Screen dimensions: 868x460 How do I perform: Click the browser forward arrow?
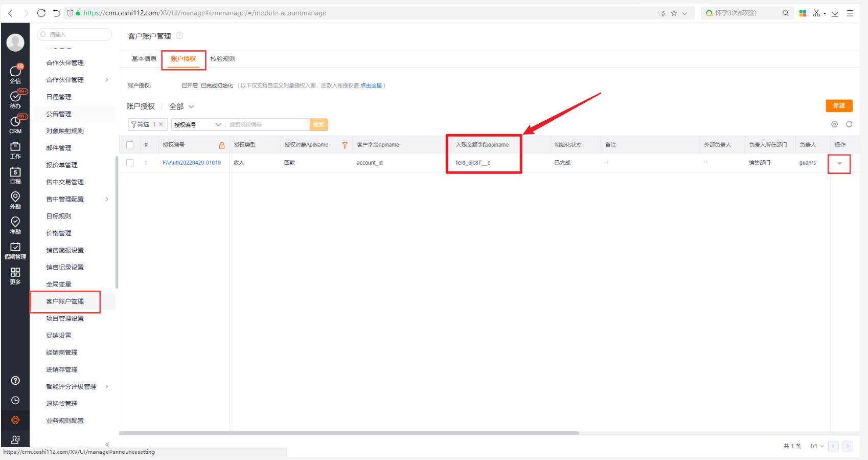coord(26,13)
